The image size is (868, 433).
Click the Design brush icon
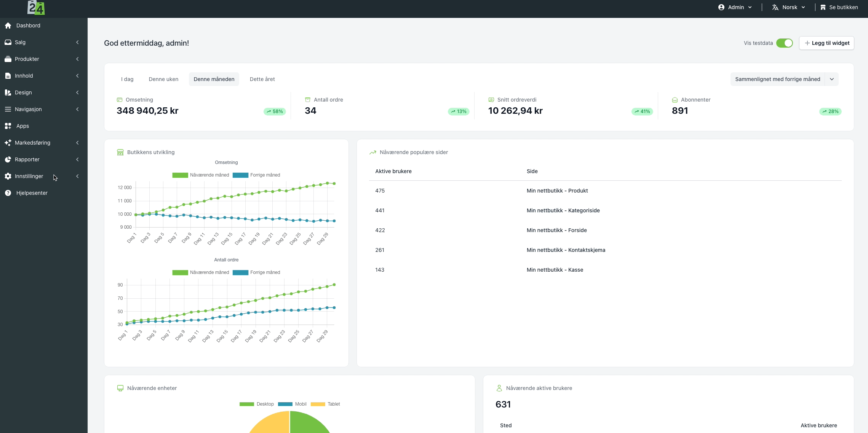point(8,92)
